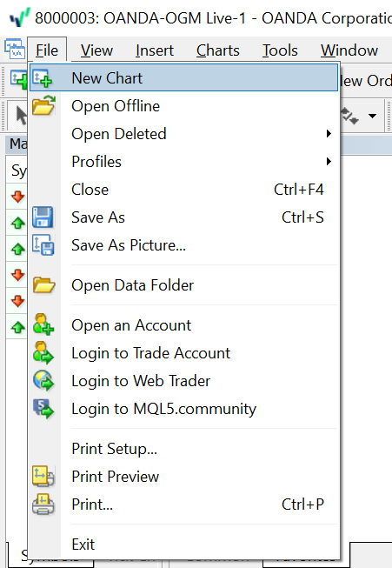Click the Print Preview icon
392x568 pixels.
43,476
